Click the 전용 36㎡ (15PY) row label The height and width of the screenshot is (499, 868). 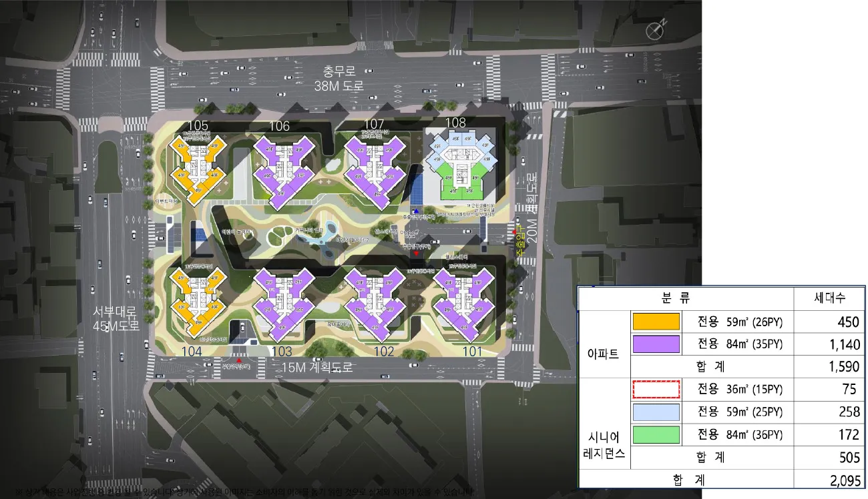[740, 389]
